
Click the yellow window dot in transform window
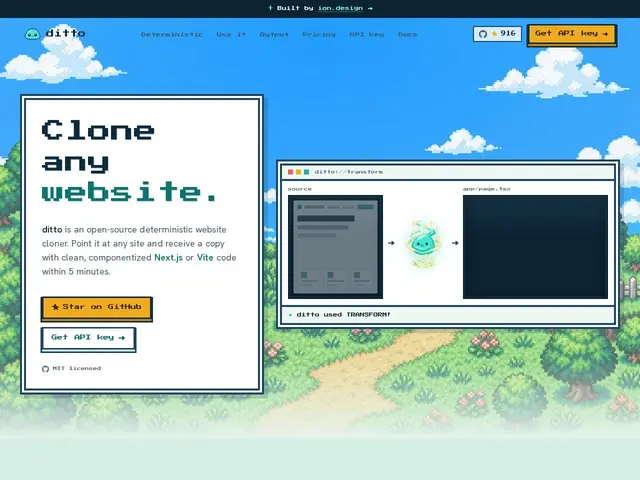point(298,172)
